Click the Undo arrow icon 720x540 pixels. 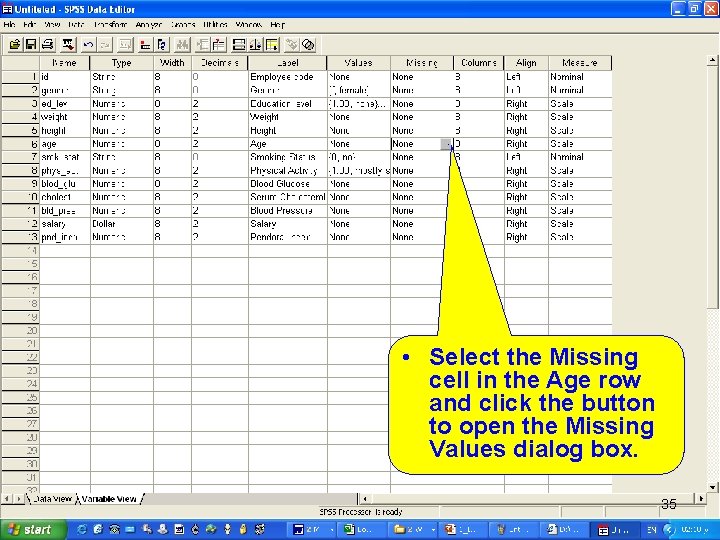coord(88,45)
